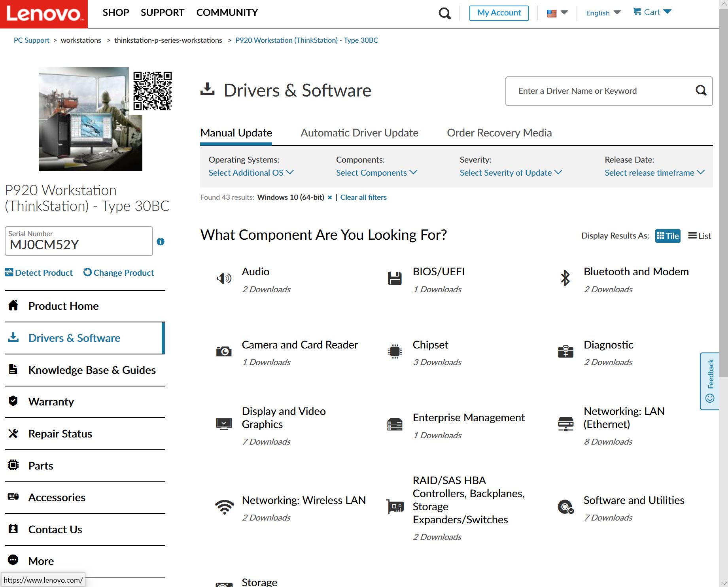Image resolution: width=728 pixels, height=587 pixels.
Task: Open the SUPPORT menu
Action: coord(163,13)
